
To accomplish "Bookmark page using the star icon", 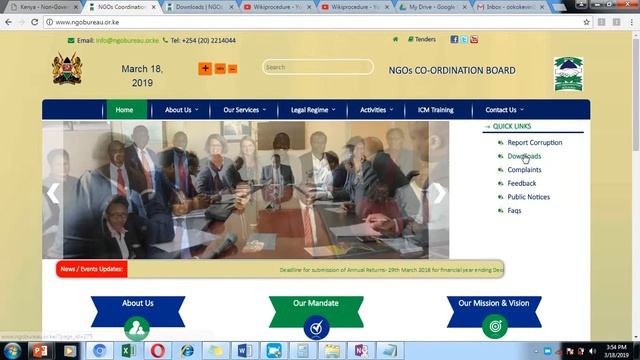I will pyautogui.click(x=587, y=22).
